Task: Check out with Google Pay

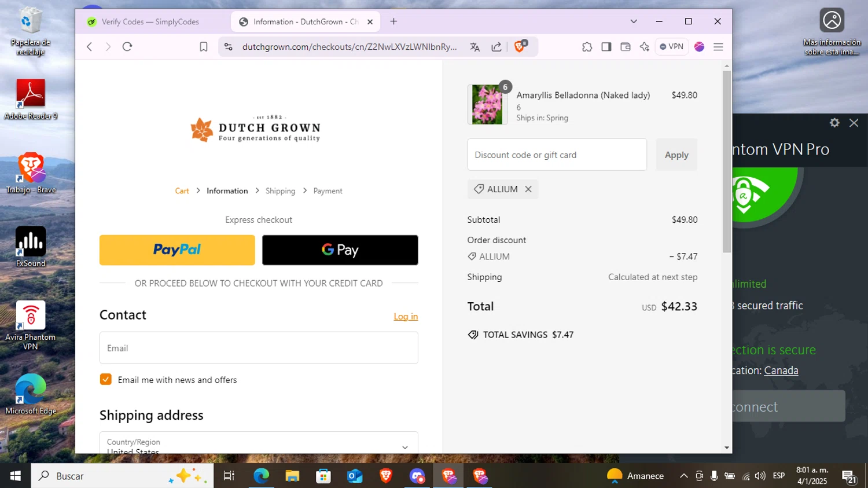Action: pos(340,250)
